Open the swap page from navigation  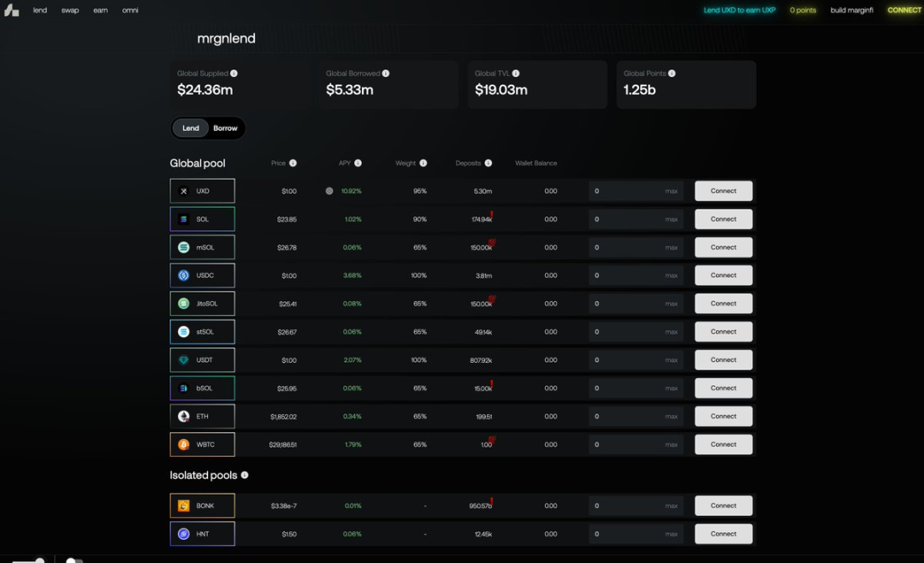[x=70, y=10]
